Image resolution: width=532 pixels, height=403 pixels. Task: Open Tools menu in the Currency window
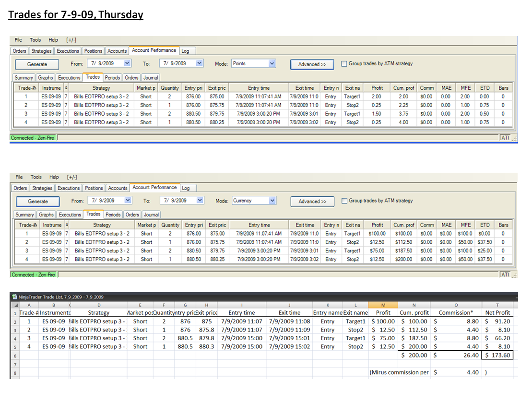[36, 177]
